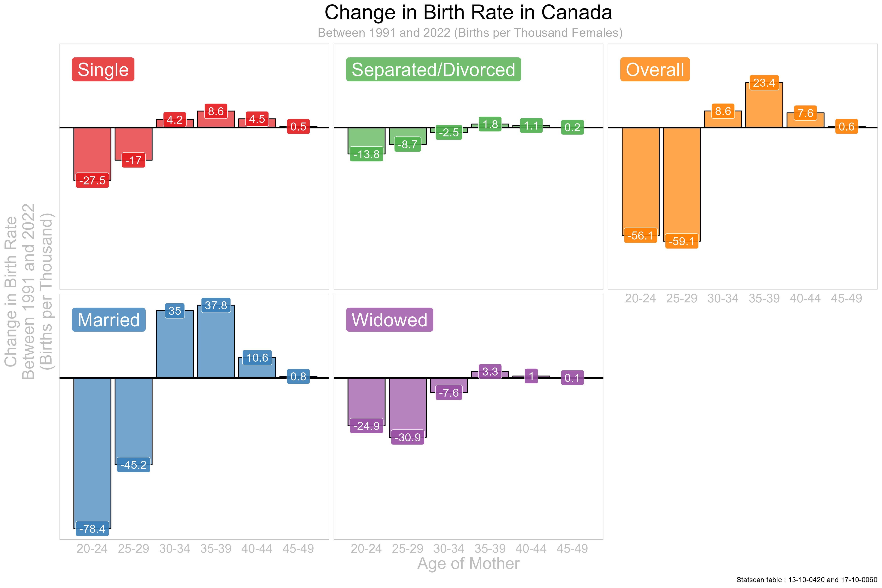Select the -59.1 bar label in Overall

click(681, 241)
